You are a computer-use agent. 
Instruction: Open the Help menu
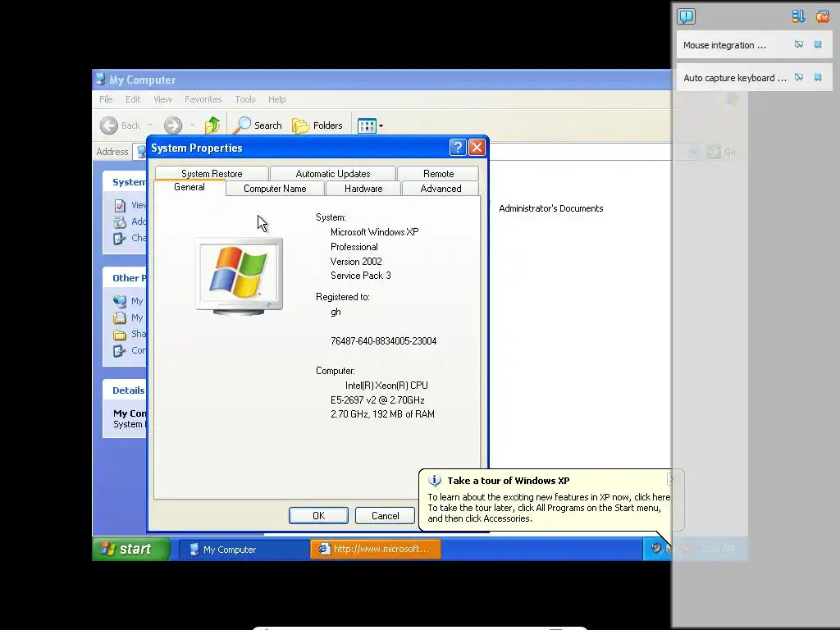point(277,99)
